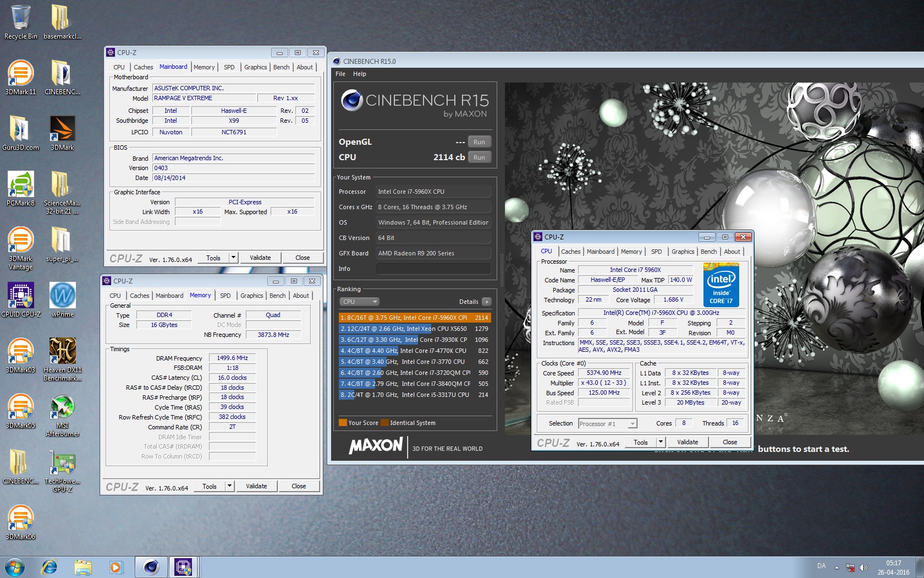Open the Processor #1 selection dropdown
Image resolution: width=924 pixels, height=578 pixels.
(607, 423)
